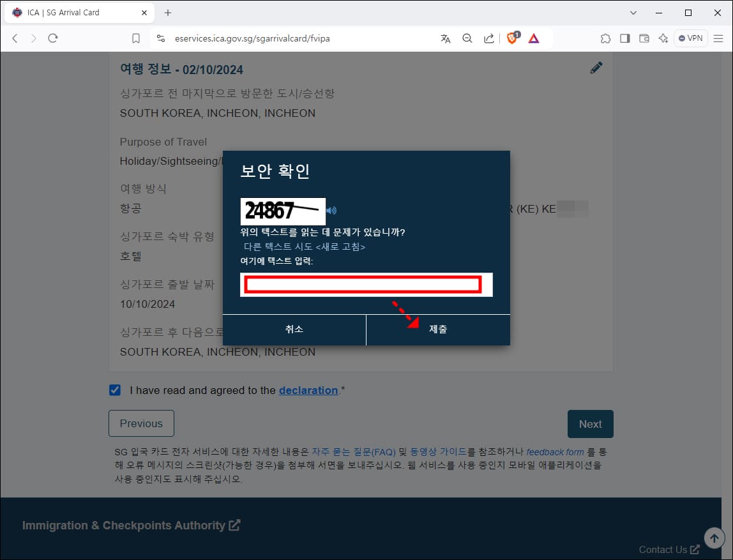Click the translate page icon
This screenshot has width=733, height=560.
point(445,38)
